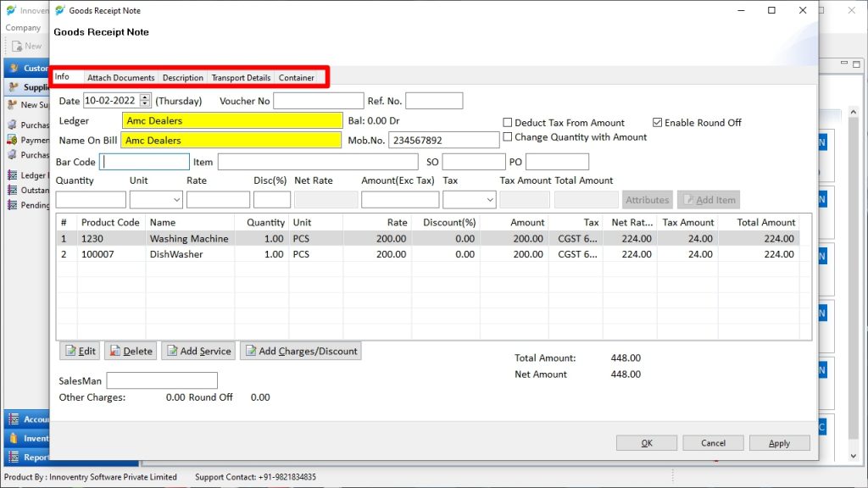Click the PO input field
The height and width of the screenshot is (488, 868).
557,162
